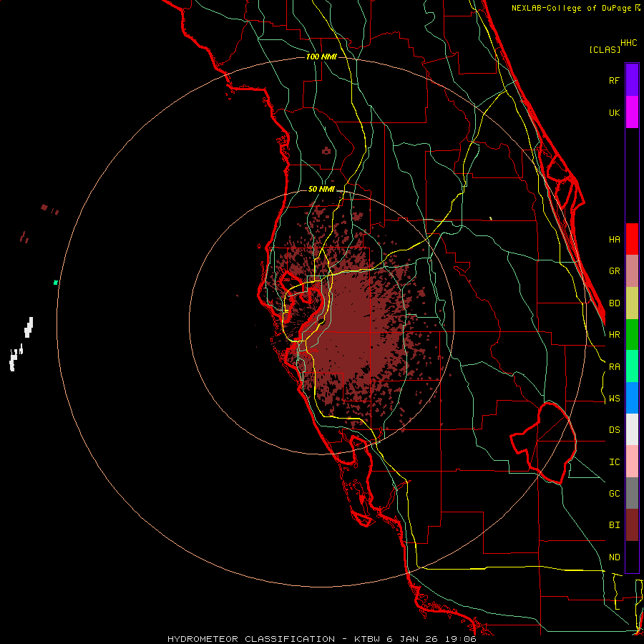
Task: Click the IC light pink swatch
Action: pyautogui.click(x=632, y=462)
